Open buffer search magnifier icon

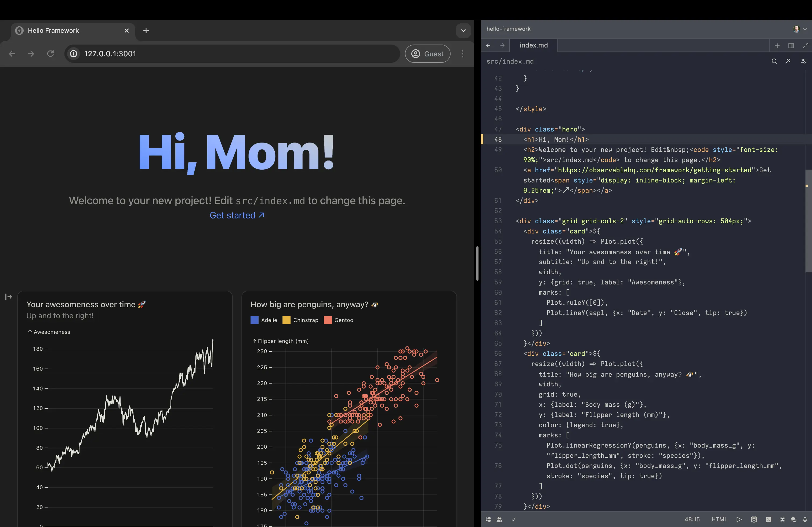click(774, 61)
